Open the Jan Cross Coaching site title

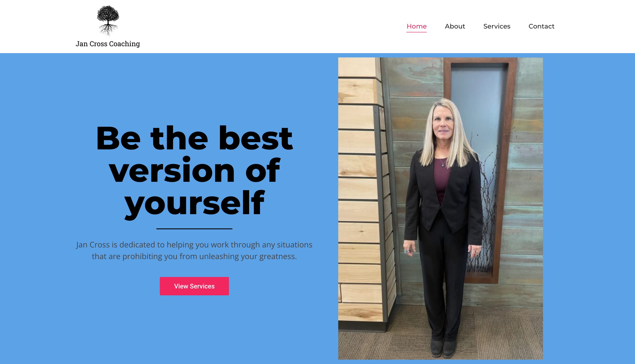point(108,44)
